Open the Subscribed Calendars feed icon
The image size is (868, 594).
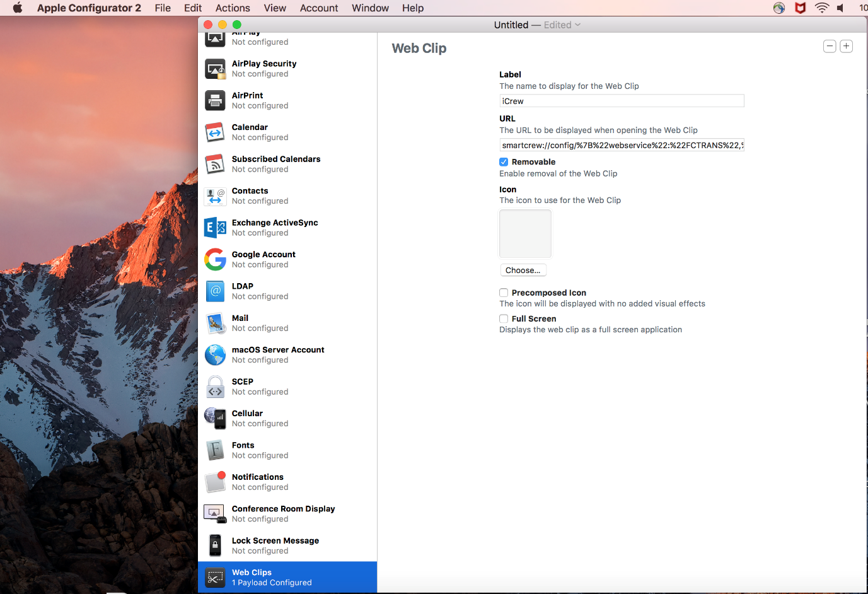215,164
